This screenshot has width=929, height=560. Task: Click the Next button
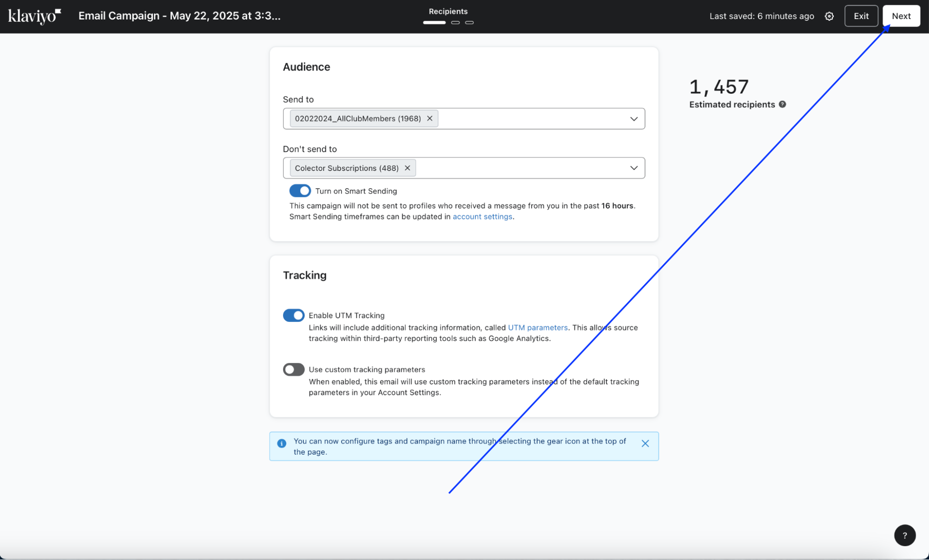click(901, 16)
